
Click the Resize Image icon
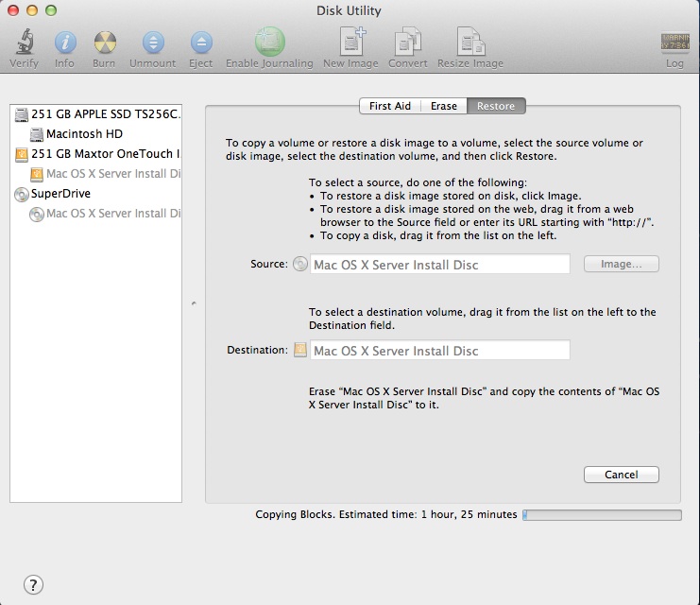(470, 42)
